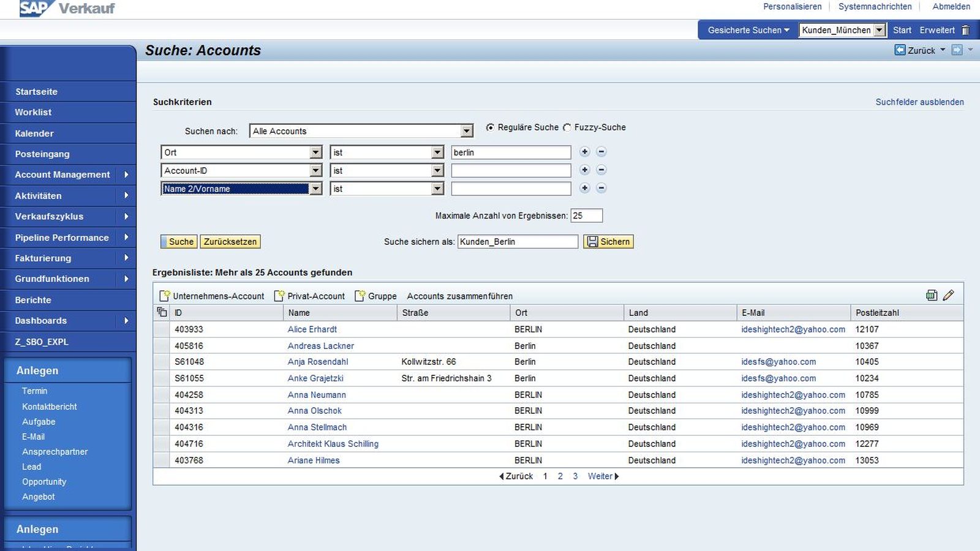Expand the Verkaufszyklus submenu arrow
The image size is (980, 551).
pos(126,216)
